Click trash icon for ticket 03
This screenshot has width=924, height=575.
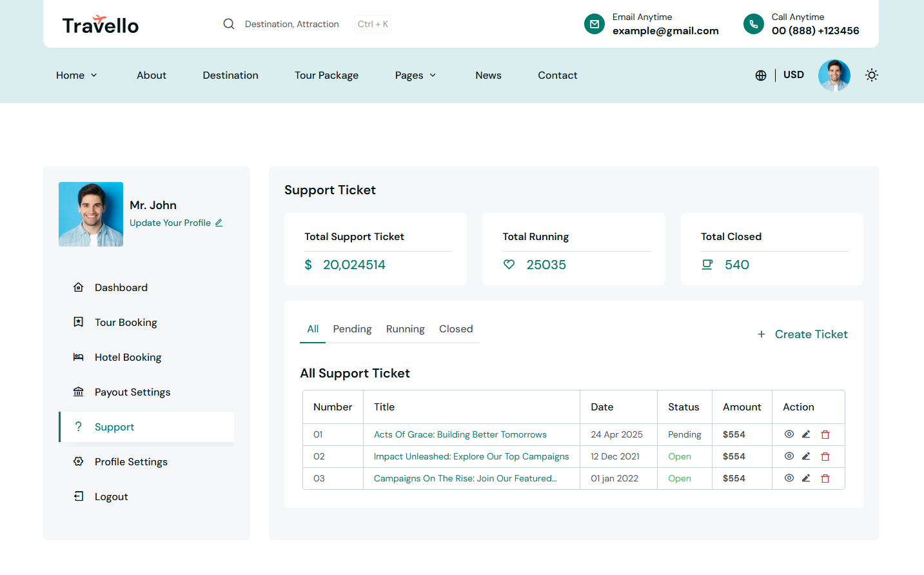pos(825,478)
